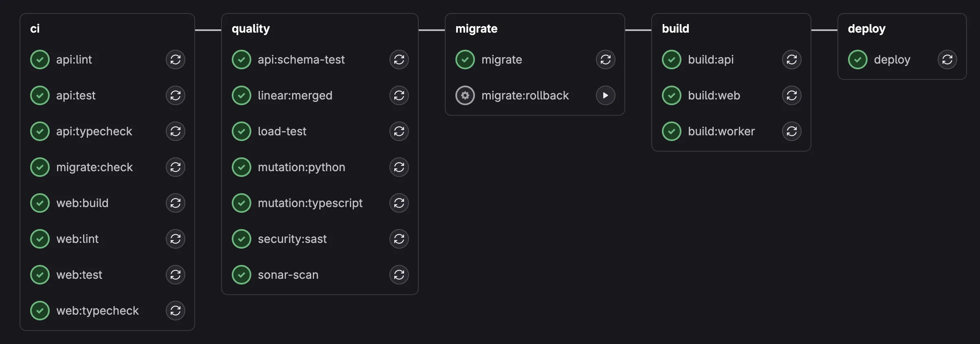Click retry icon for build:worker

click(x=791, y=131)
